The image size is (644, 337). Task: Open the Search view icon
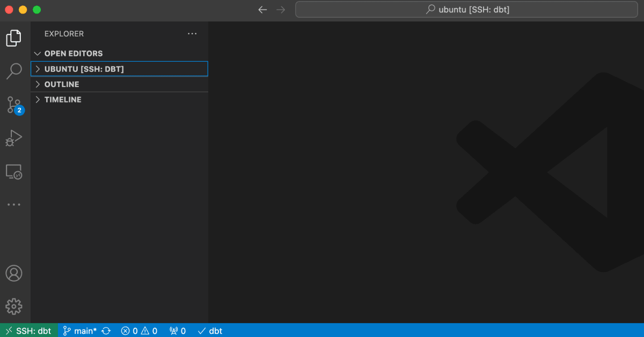point(14,71)
